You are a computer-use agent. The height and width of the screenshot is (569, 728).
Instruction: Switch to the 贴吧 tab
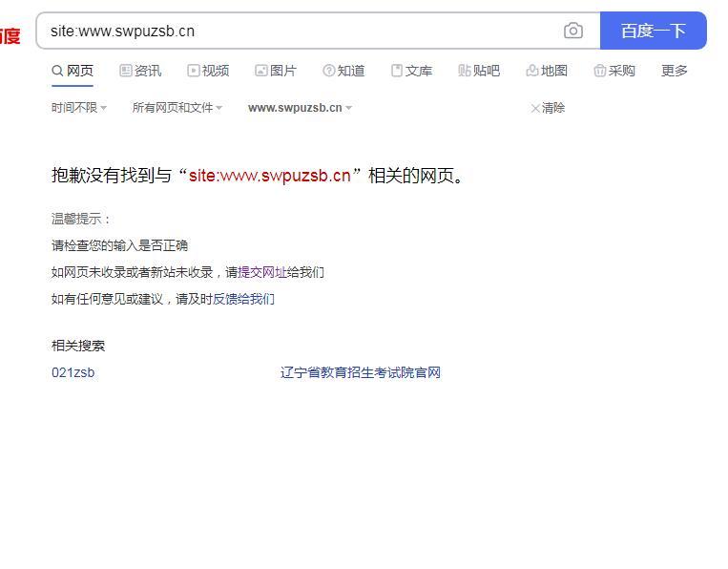pyautogui.click(x=479, y=71)
